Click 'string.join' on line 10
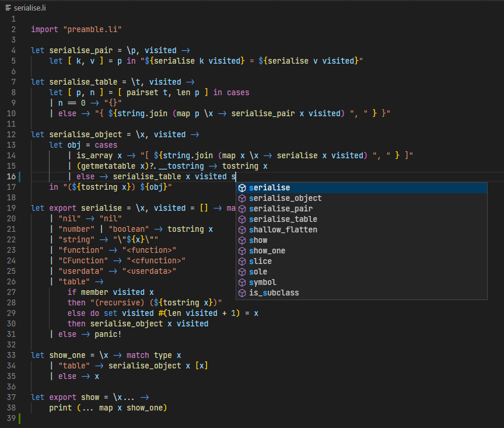 (142, 114)
